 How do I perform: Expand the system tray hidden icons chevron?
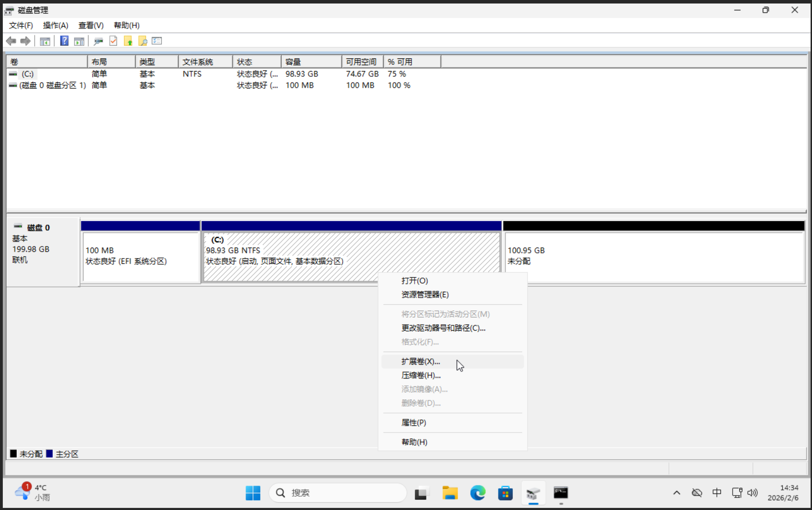pos(677,493)
